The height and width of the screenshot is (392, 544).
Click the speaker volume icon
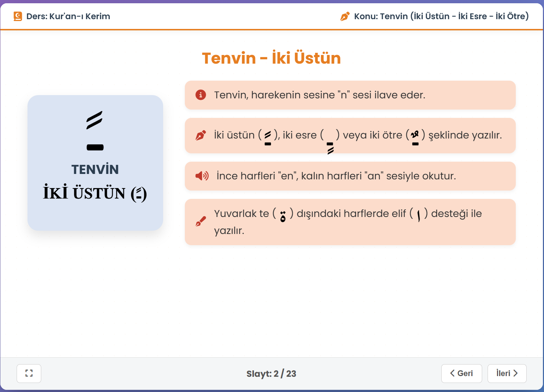202,176
